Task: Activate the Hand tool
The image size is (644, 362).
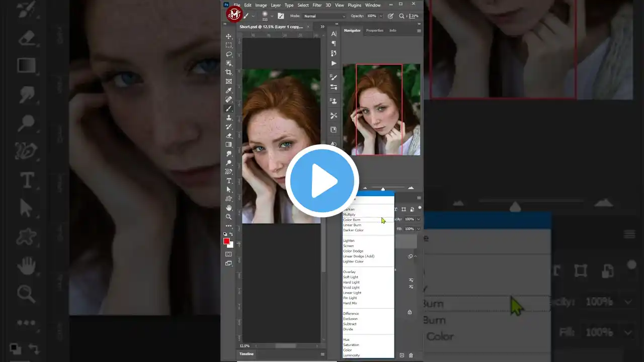Action: (229, 208)
